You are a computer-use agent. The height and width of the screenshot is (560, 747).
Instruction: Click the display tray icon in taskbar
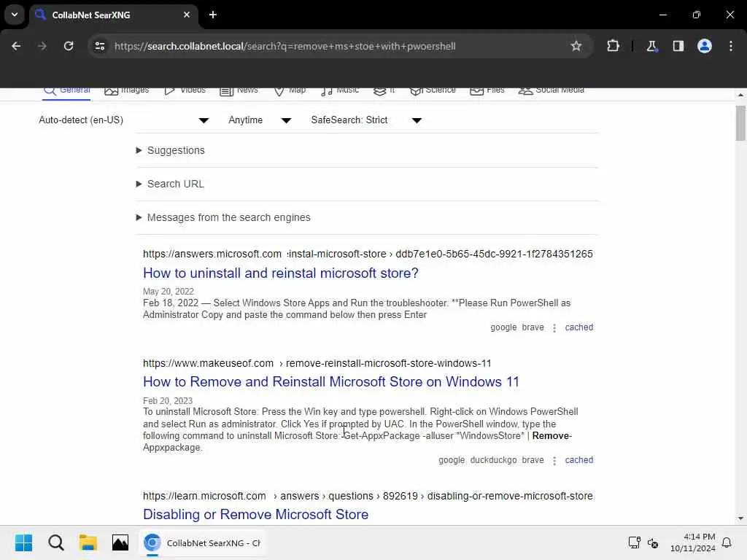635,542
